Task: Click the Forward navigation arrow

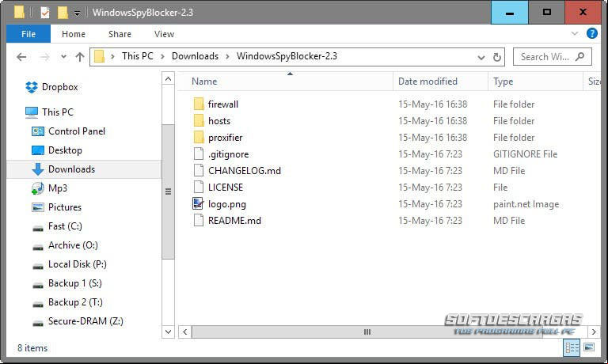Action: pos(45,57)
